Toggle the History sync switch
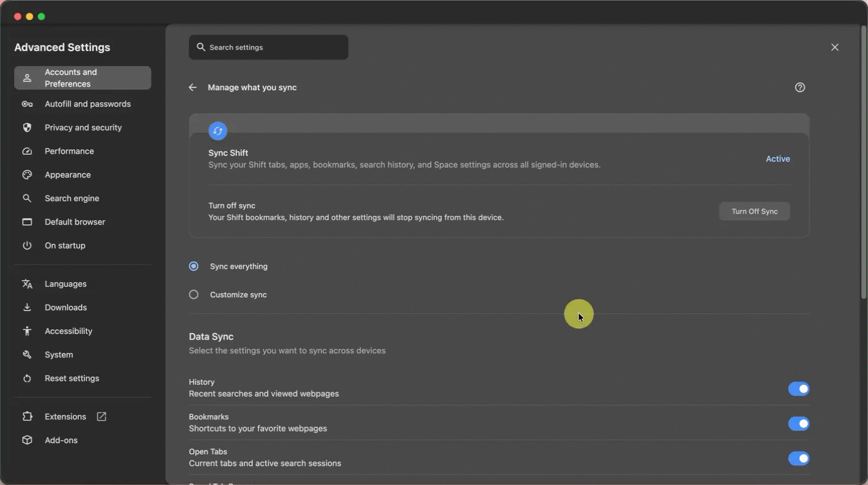This screenshot has width=868, height=485. tap(799, 389)
